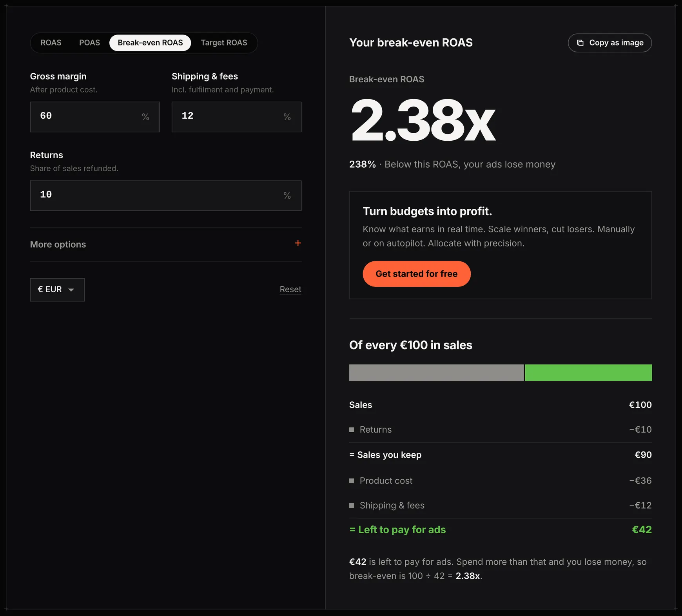
Task: Click the Gross margin input field
Action: (95, 117)
